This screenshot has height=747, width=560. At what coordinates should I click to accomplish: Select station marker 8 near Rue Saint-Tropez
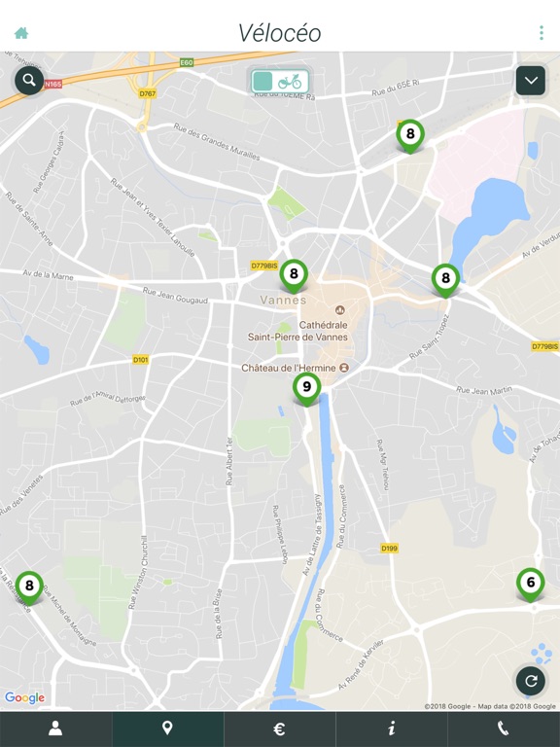tap(445, 280)
